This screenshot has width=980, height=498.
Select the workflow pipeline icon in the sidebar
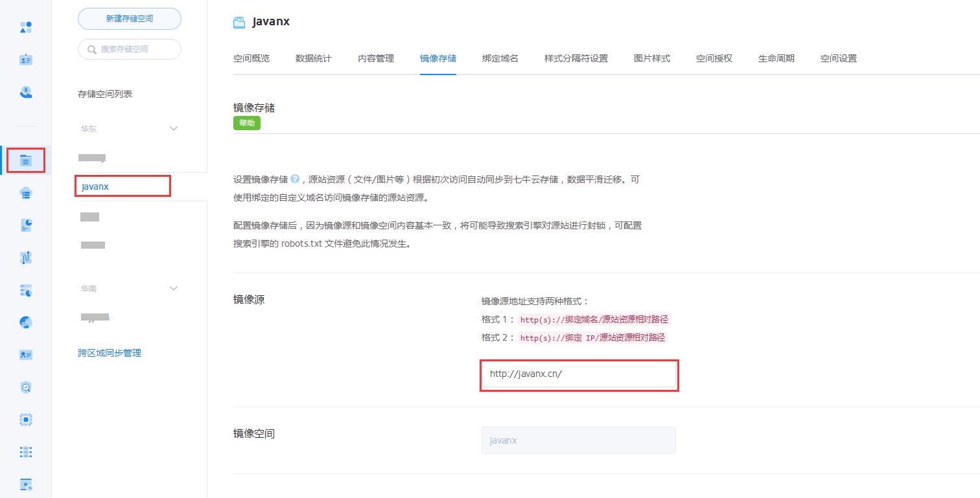point(25,257)
